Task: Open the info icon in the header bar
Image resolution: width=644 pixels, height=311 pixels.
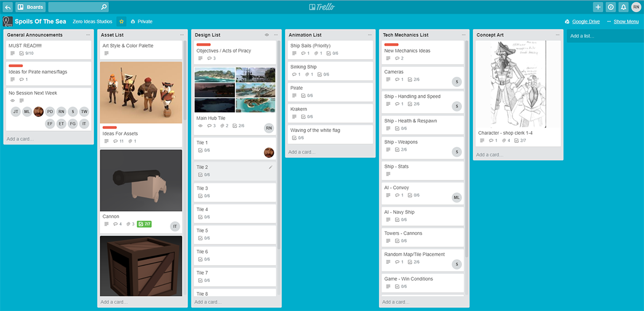Action: (x=610, y=6)
